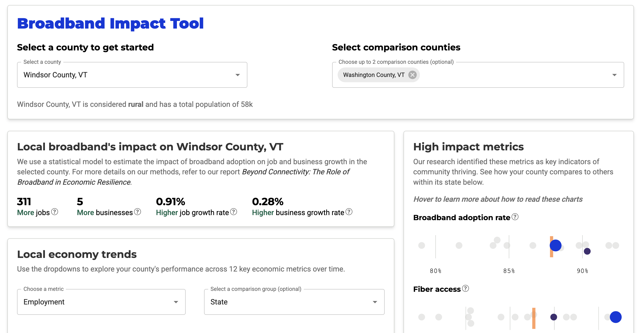Select Washington County dark dot in adoption chart
644x333 pixels.
coord(587,251)
